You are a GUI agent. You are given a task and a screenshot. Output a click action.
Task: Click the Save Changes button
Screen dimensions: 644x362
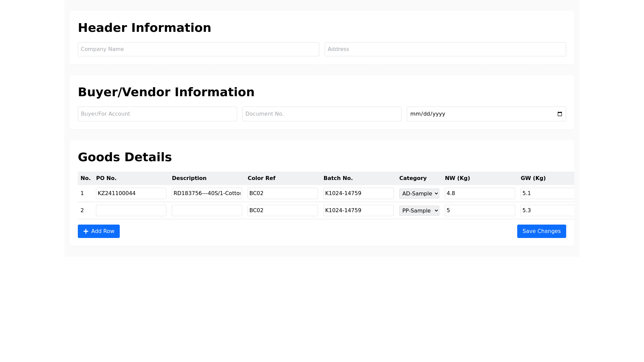[x=541, y=231]
